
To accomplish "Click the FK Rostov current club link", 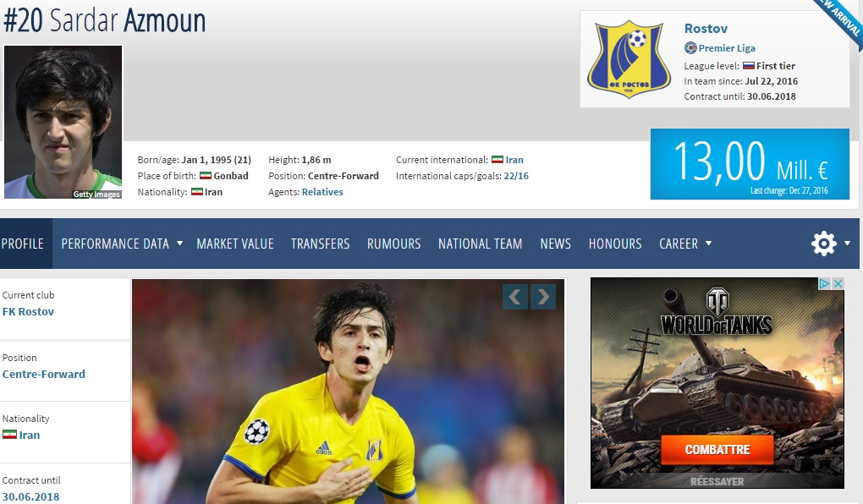I will click(28, 311).
